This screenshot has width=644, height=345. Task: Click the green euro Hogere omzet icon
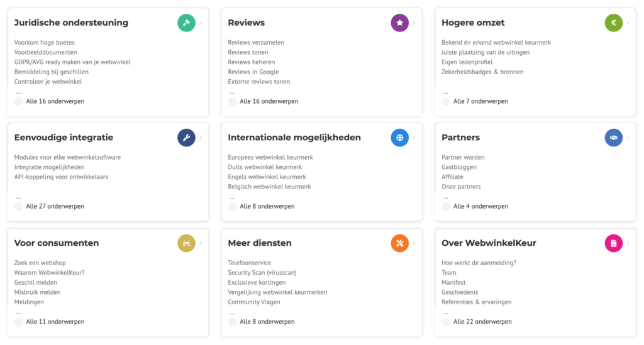[614, 23]
